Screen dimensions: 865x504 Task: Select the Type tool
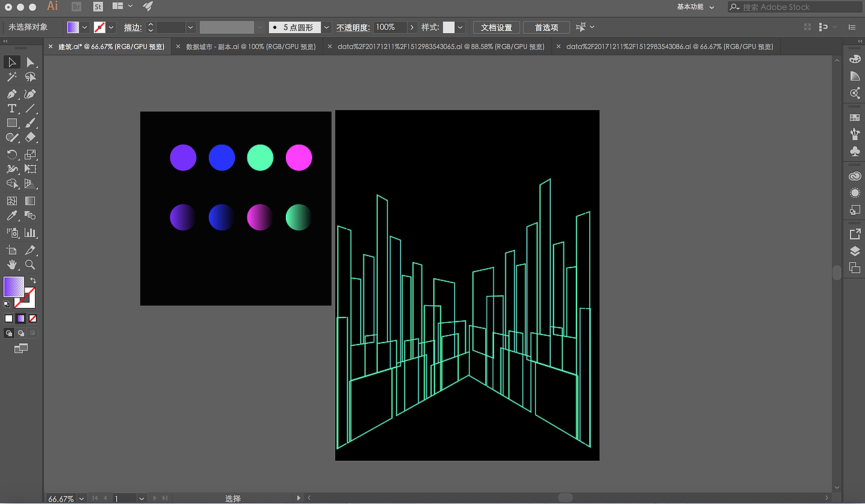12,109
